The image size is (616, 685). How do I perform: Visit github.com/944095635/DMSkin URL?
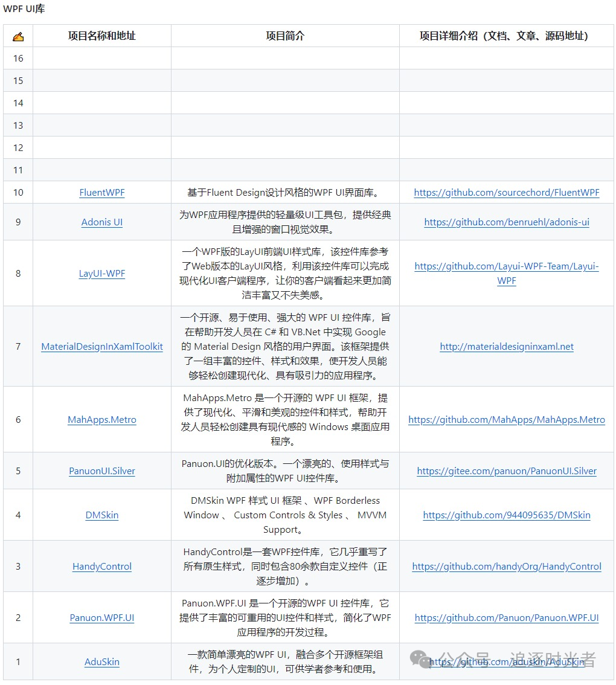coord(506,515)
